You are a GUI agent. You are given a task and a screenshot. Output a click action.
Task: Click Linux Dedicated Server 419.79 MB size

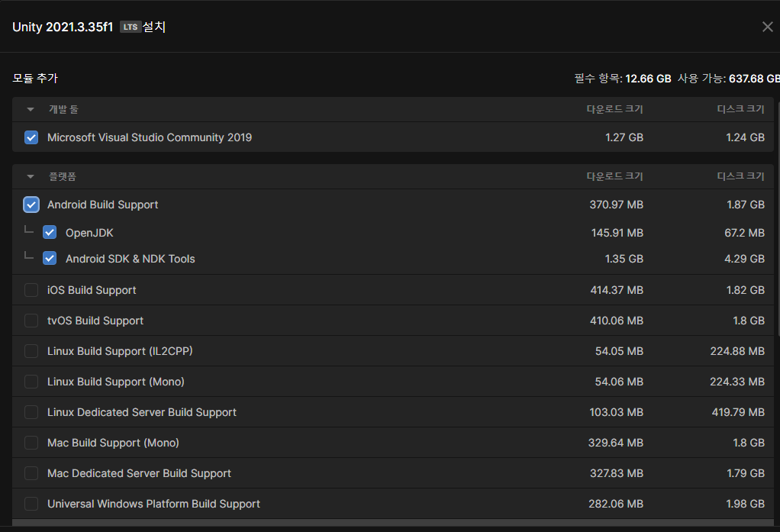[x=738, y=412]
